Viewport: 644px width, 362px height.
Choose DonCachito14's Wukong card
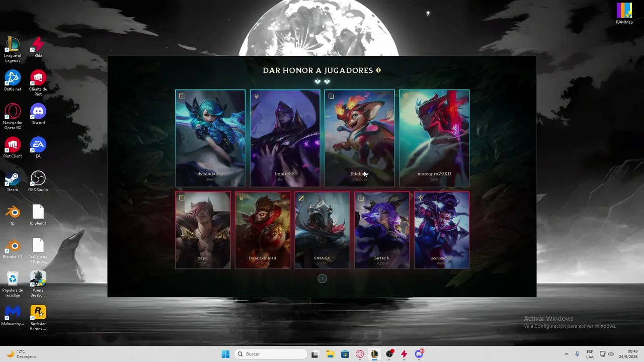pos(263,230)
